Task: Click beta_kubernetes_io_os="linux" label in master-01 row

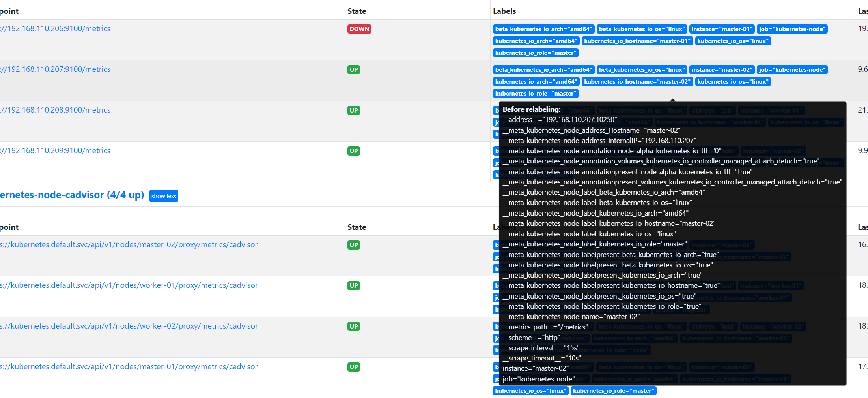Action: [x=642, y=29]
